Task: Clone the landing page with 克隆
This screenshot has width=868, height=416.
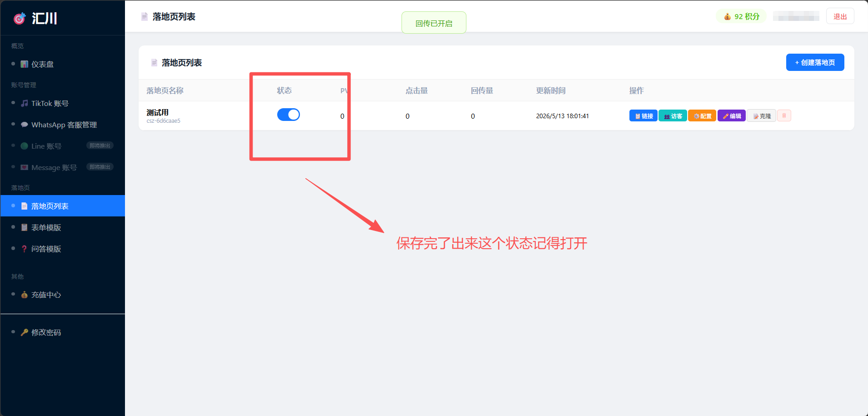Action: point(762,116)
